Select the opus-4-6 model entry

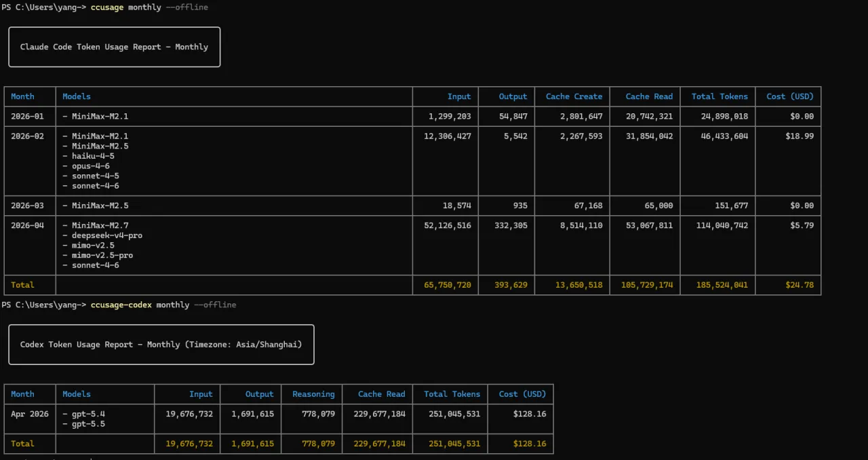pos(91,166)
